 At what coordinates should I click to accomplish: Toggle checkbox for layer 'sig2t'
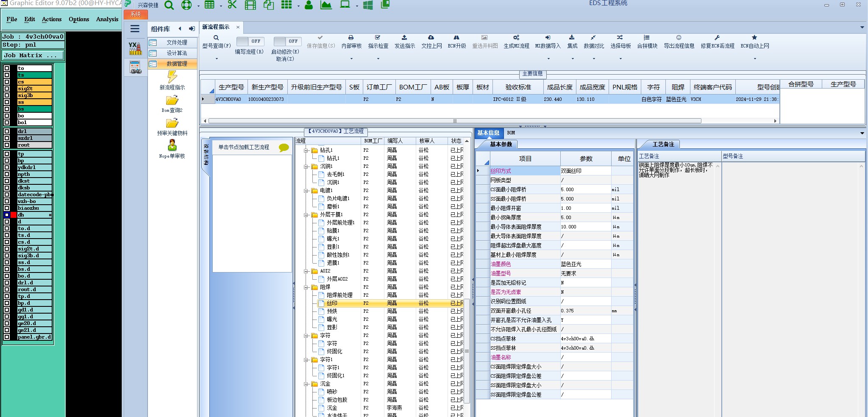pos(7,89)
